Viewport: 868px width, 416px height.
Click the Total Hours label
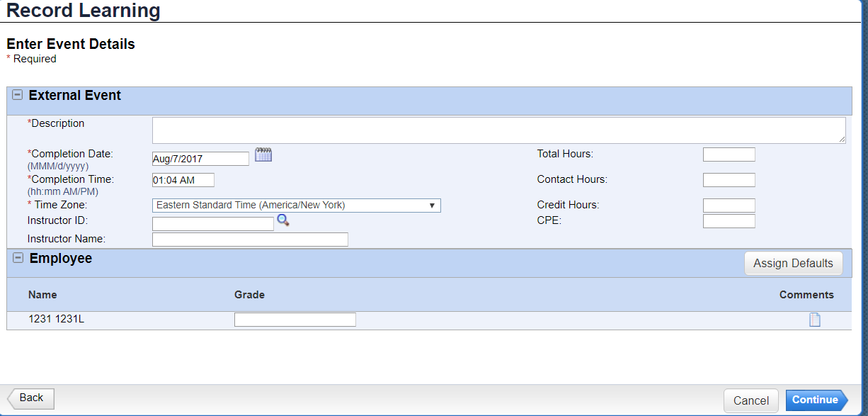click(x=565, y=154)
